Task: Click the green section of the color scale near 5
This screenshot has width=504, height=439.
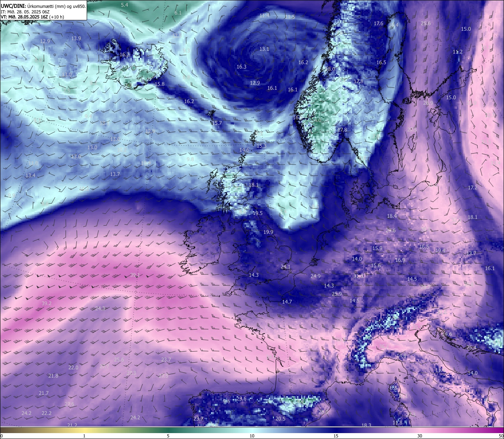Action: point(168,430)
